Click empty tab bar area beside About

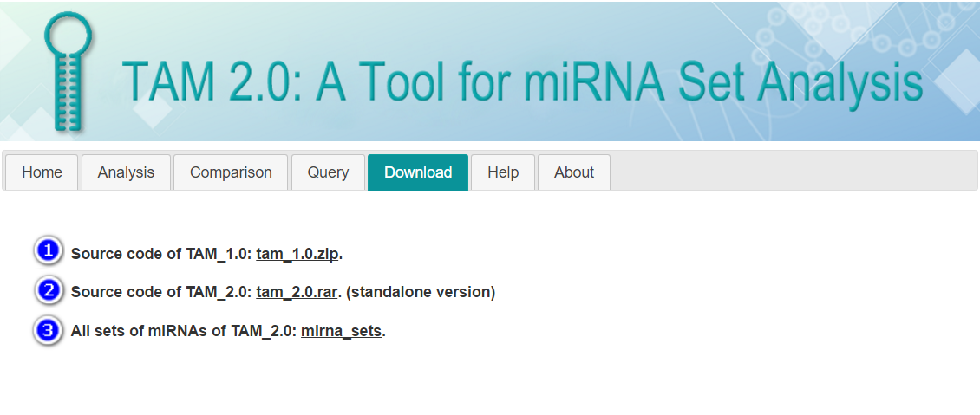coord(794,171)
